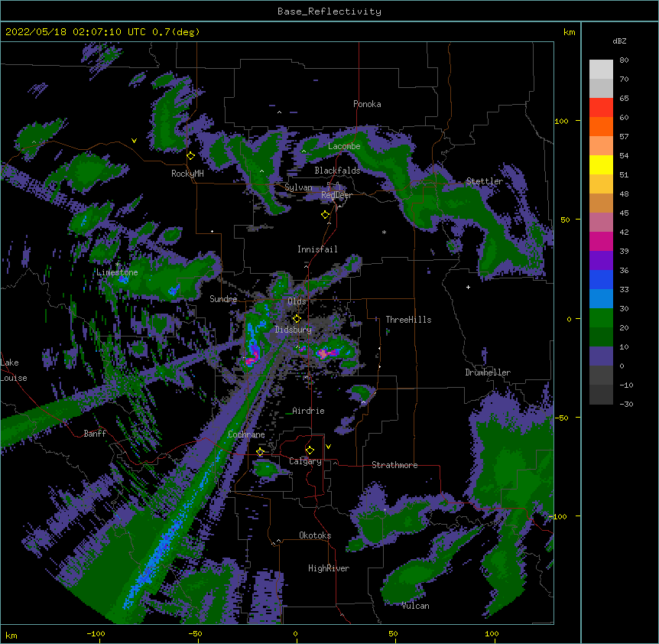Click the yellow diamond radar marker at Olds

click(297, 318)
